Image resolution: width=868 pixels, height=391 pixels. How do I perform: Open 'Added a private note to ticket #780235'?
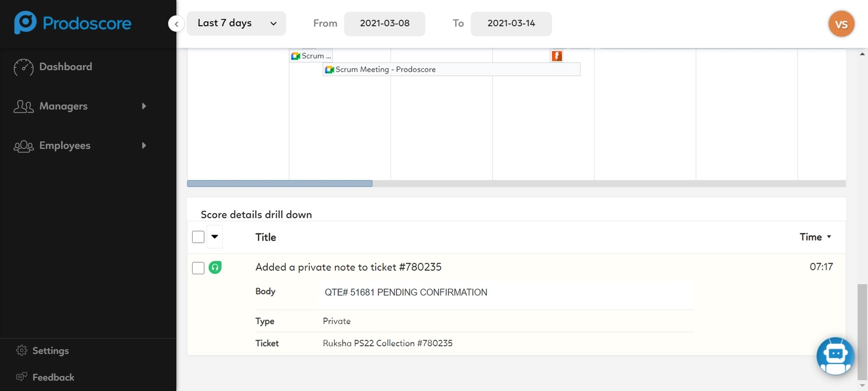point(348,267)
